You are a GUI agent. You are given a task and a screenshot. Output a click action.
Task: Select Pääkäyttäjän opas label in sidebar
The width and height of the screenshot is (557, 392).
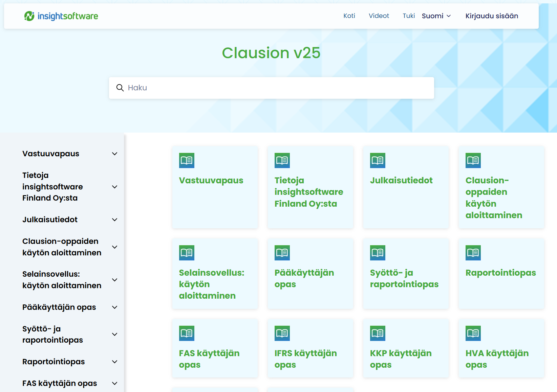coord(59,307)
